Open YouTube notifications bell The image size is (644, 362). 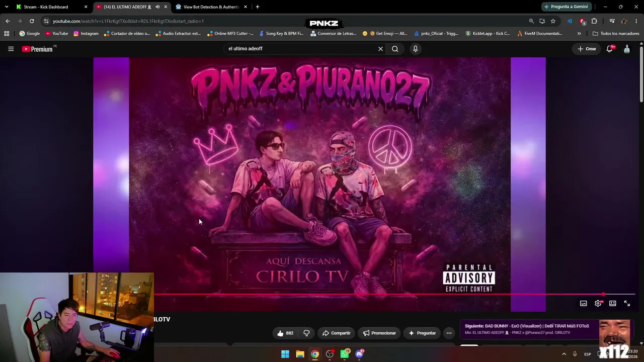610,49
